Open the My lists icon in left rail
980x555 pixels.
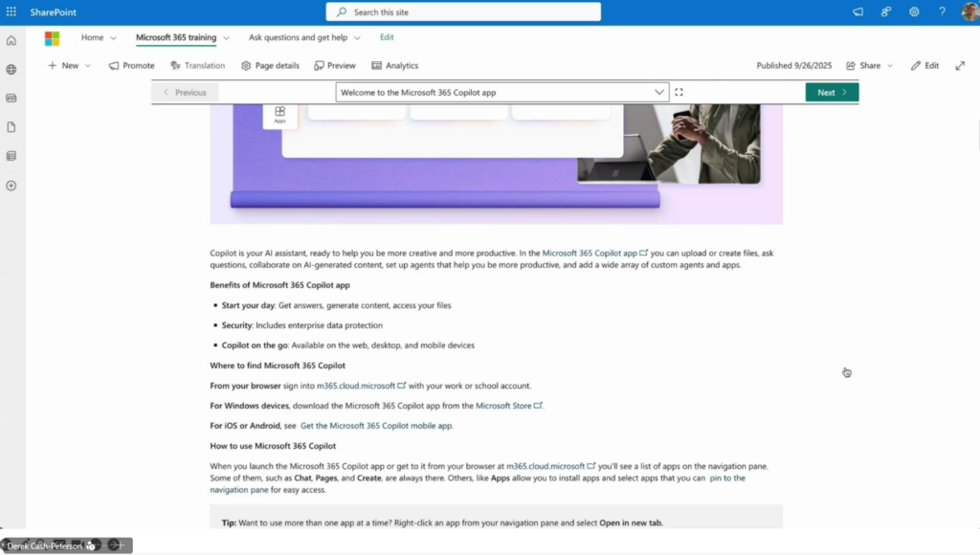[11, 156]
